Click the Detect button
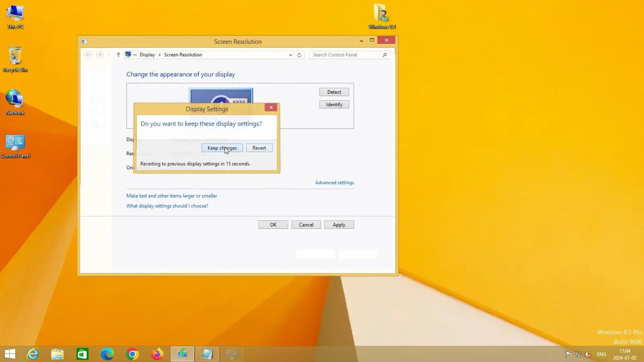This screenshot has height=362, width=644. (334, 92)
